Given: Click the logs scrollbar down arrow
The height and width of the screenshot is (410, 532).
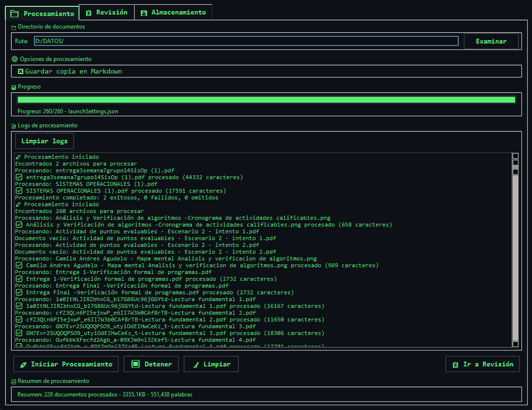Looking at the screenshot, I should (x=516, y=344).
